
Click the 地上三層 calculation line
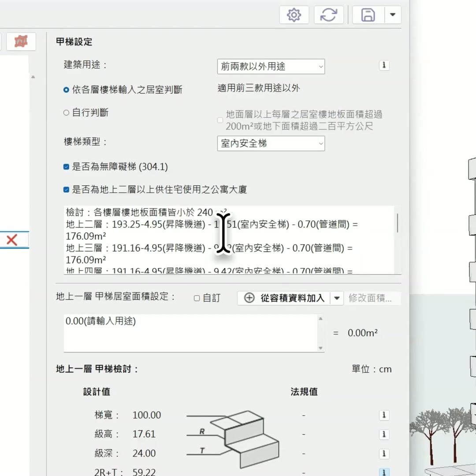click(209, 254)
